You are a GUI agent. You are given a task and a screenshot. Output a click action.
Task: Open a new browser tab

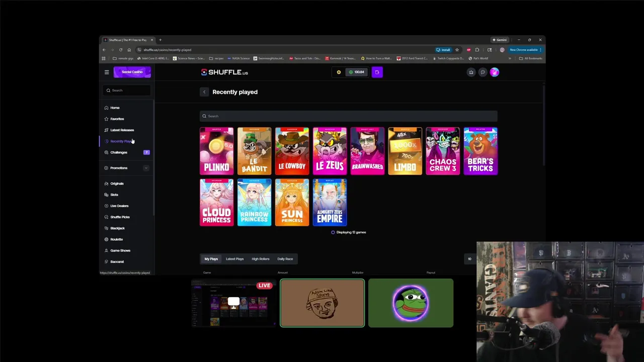coord(160,40)
